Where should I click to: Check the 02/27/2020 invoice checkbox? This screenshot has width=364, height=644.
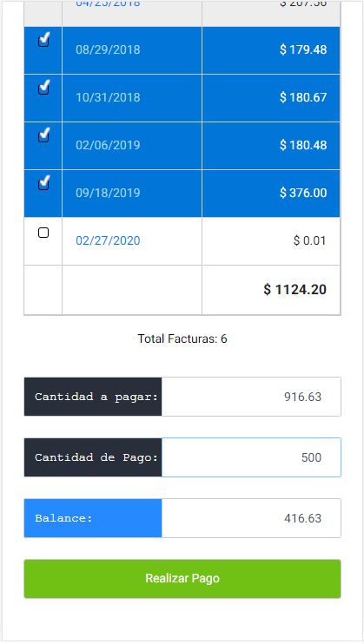[x=43, y=233]
